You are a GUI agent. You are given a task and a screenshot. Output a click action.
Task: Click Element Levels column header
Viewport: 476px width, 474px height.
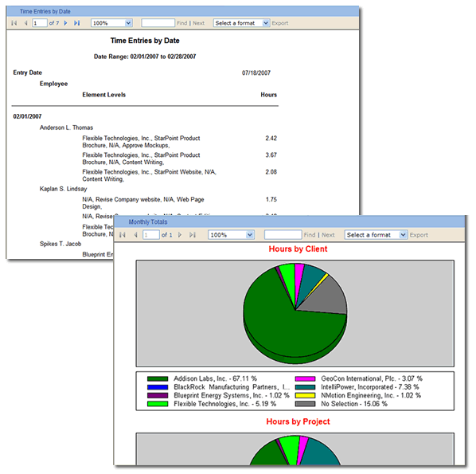pyautogui.click(x=103, y=95)
